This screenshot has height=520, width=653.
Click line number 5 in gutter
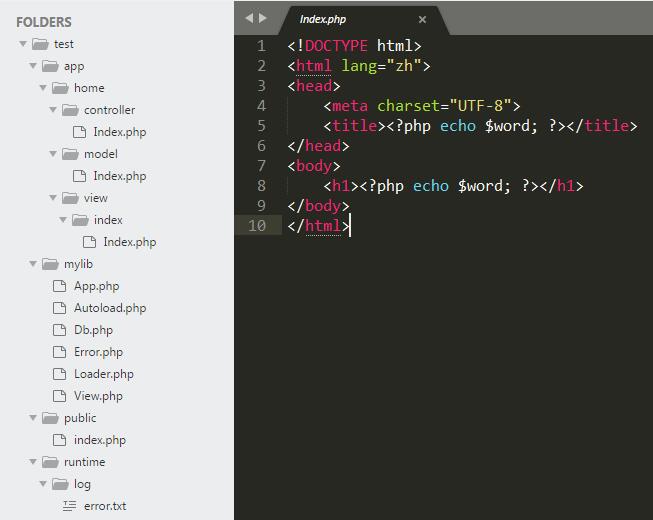point(261,125)
